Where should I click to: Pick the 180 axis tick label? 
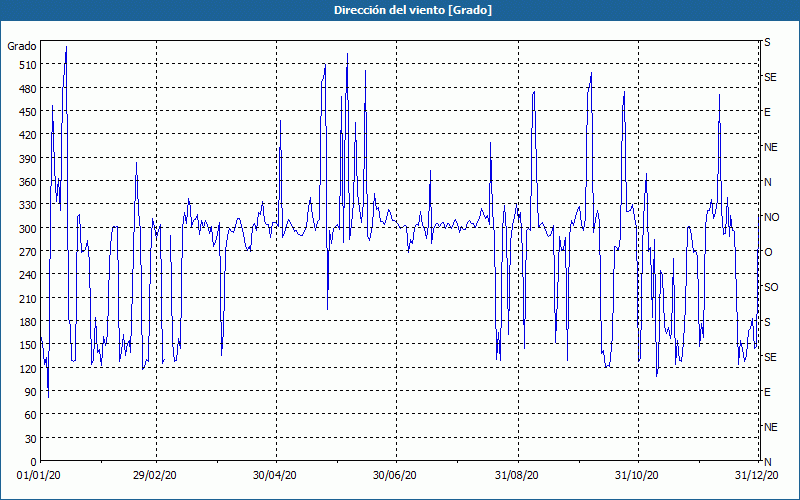[x=28, y=321]
